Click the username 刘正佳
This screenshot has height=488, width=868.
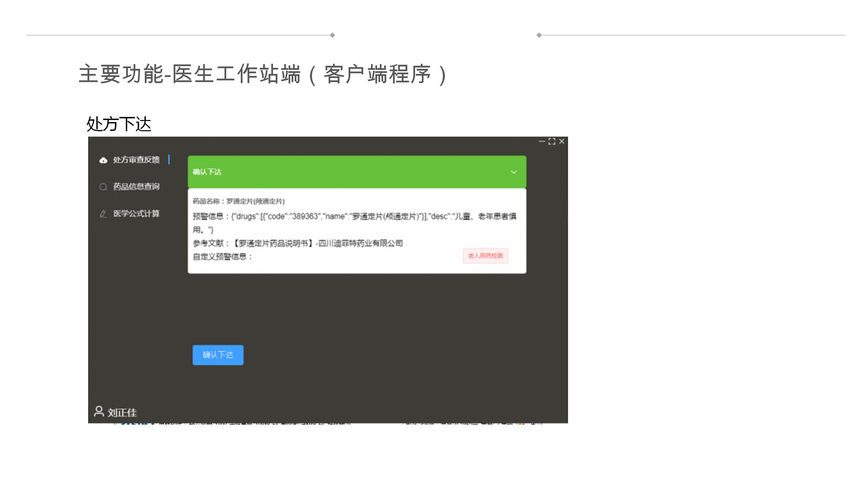pyautogui.click(x=122, y=413)
